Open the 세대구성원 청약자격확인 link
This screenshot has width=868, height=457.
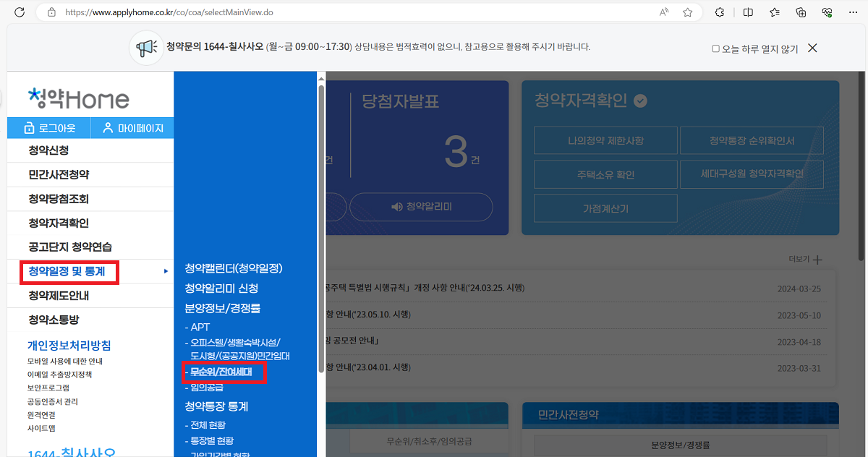[x=752, y=174]
